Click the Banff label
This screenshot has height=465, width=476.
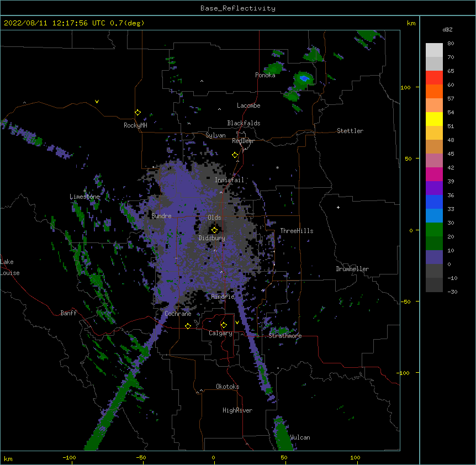[68, 313]
